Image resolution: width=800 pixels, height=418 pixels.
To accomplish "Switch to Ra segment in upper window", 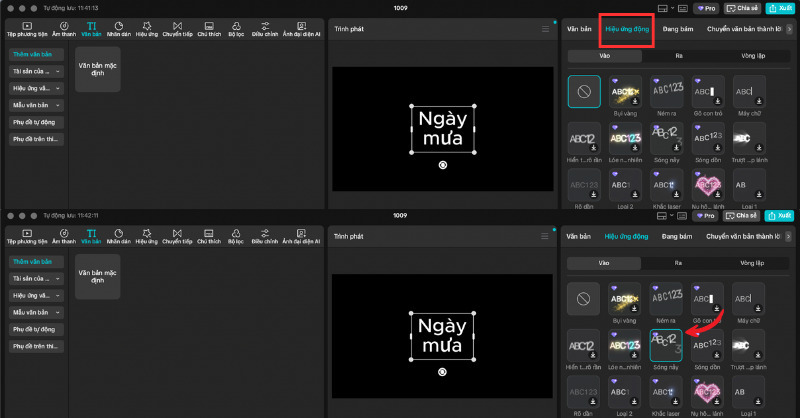I will (678, 56).
